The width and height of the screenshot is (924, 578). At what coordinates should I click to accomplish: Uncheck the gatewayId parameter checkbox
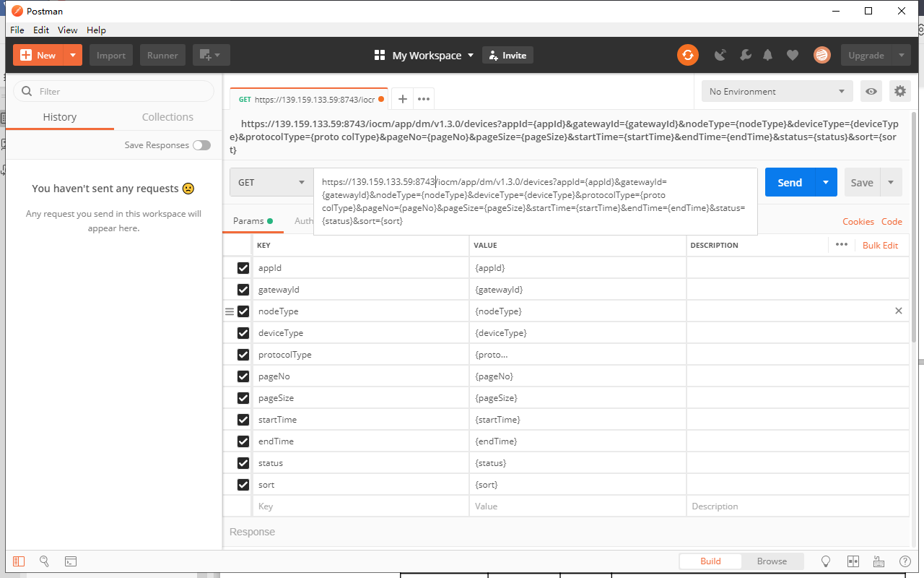(x=243, y=290)
